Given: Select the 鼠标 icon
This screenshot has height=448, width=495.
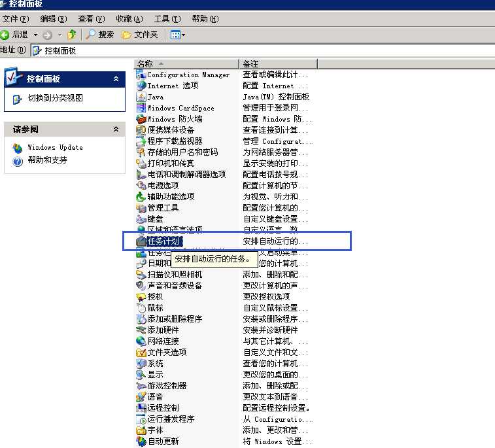Looking at the screenshot, I should [x=141, y=308].
